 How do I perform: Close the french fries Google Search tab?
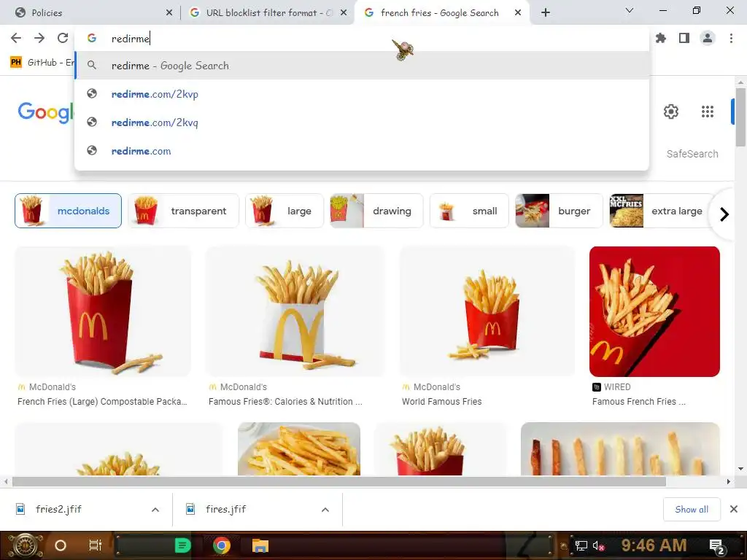pyautogui.click(x=518, y=13)
